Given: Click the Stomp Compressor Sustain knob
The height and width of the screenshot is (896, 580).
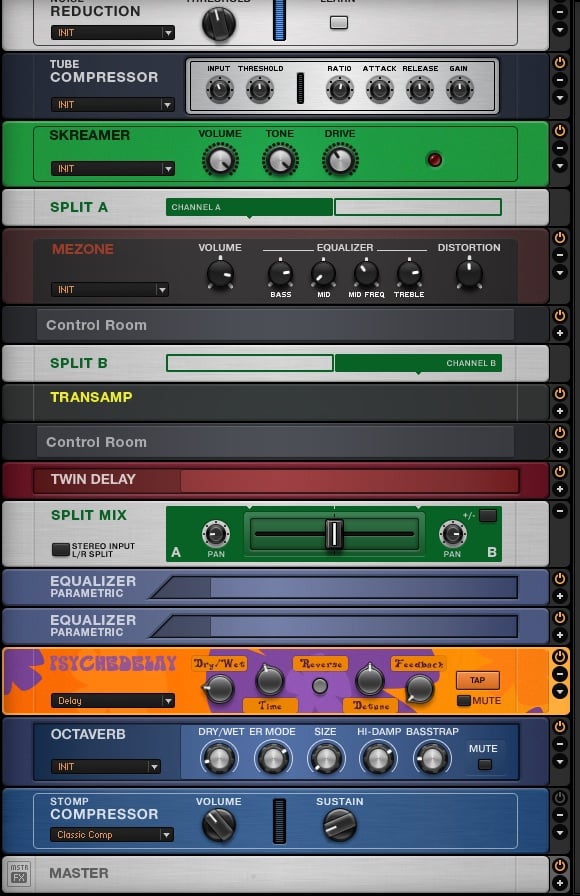Looking at the screenshot, I should point(340,825).
